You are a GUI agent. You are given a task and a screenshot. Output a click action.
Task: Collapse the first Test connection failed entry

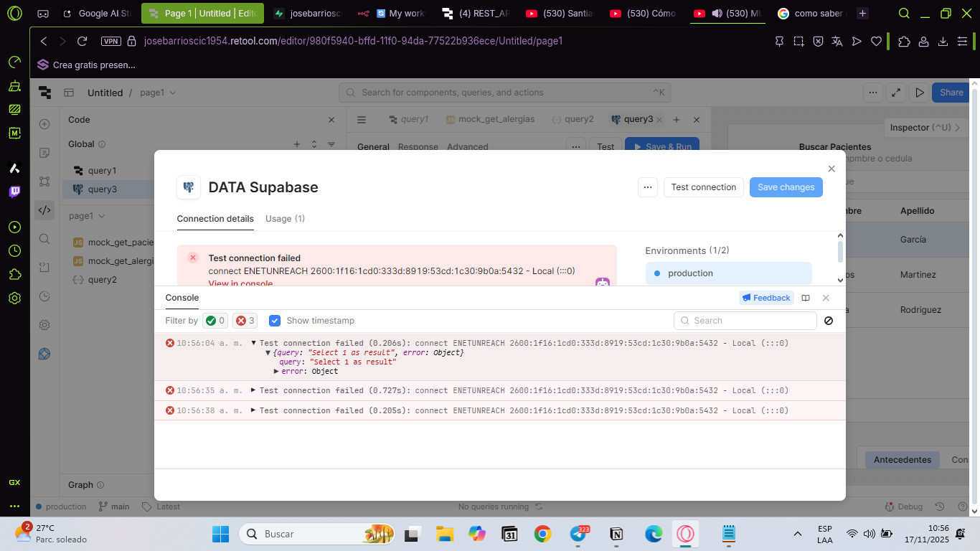click(x=253, y=343)
